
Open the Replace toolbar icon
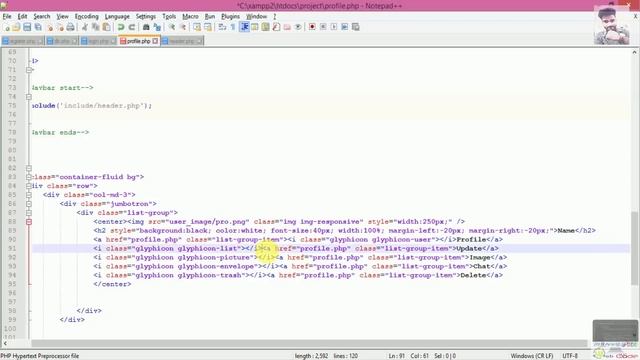[157, 27]
